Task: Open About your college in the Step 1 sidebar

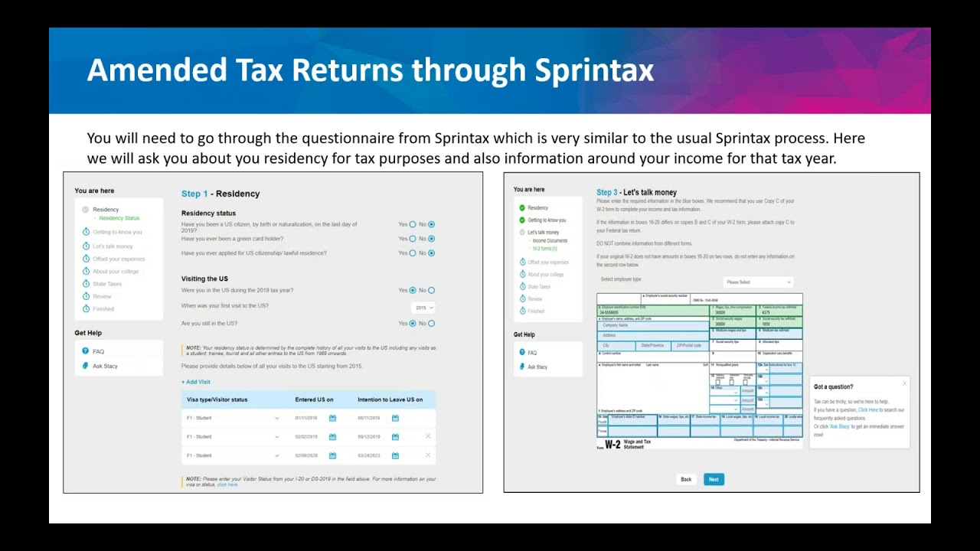Action: (x=116, y=271)
